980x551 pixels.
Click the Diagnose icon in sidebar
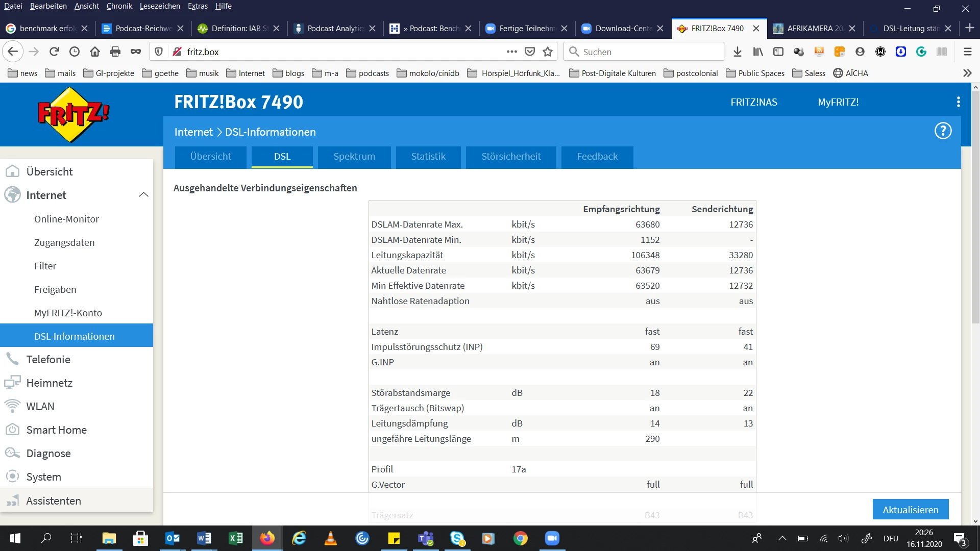[12, 453]
